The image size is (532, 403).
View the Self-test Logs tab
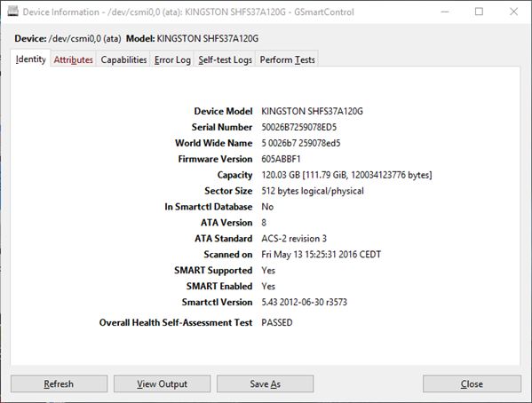[x=225, y=59]
